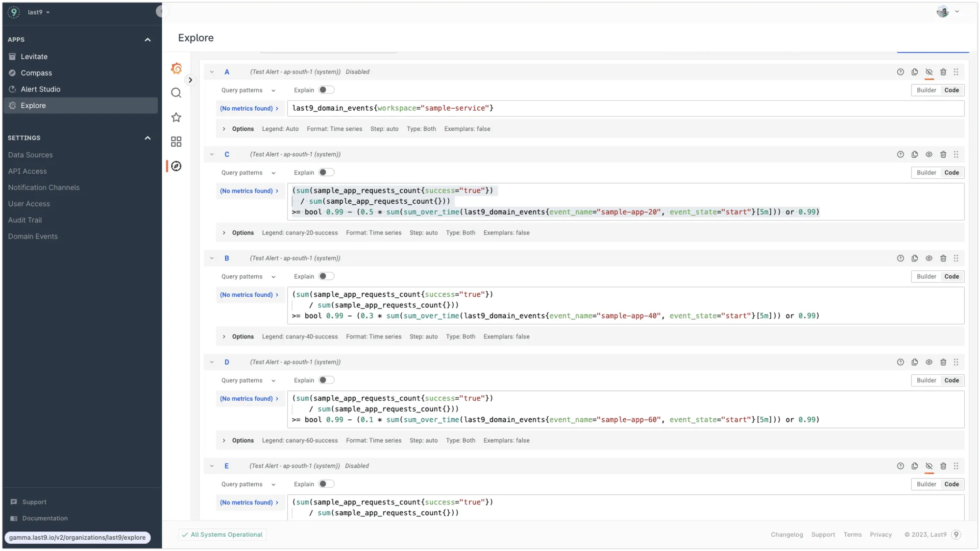Switch query A to Builder mode
The height and width of the screenshot is (551, 980).
926,90
